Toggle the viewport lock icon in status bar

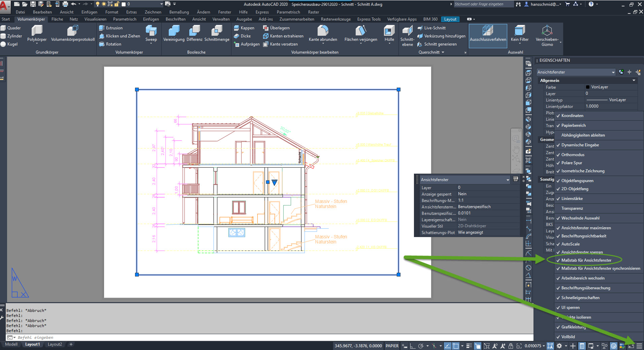pyautogui.click(x=511, y=346)
